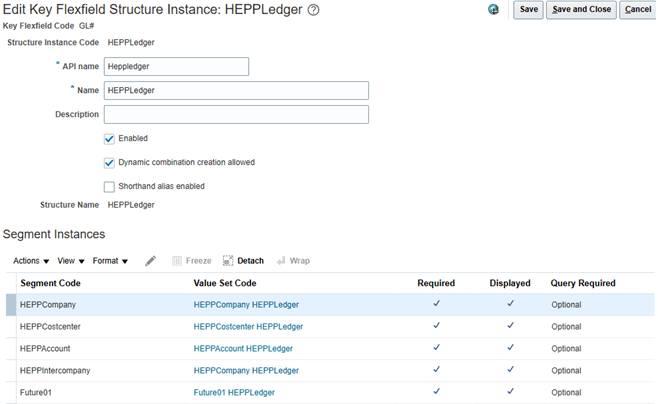Sort by the Segment Code column header
Screen dimensions: 658x404
(x=50, y=283)
